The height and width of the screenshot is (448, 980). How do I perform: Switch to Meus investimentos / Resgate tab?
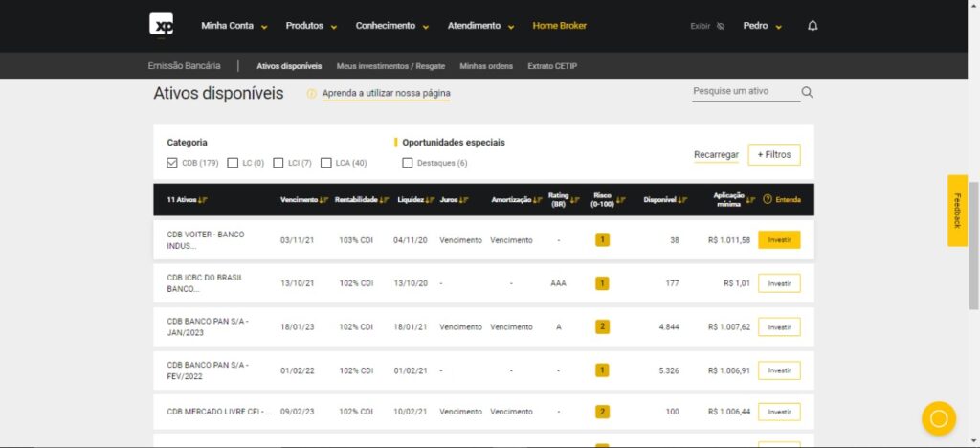pos(390,66)
